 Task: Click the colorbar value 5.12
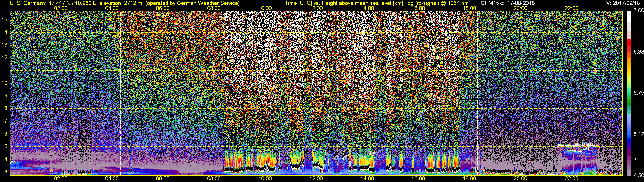tap(639, 134)
